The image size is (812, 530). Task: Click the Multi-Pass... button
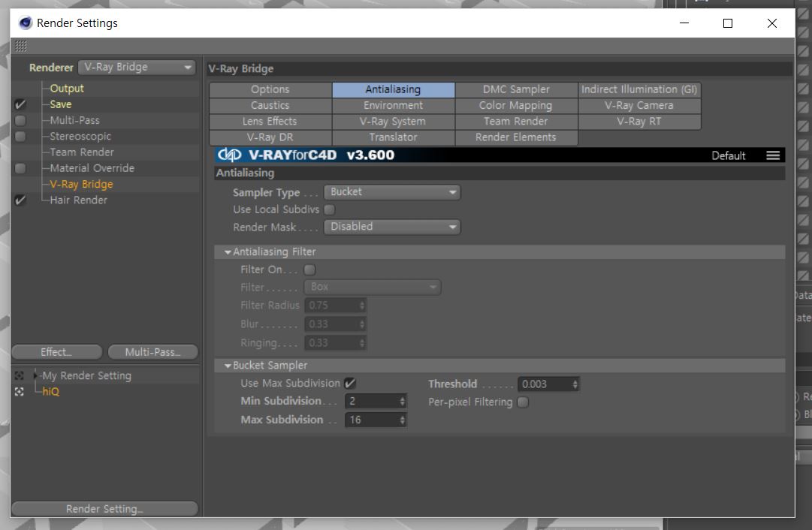coord(152,353)
